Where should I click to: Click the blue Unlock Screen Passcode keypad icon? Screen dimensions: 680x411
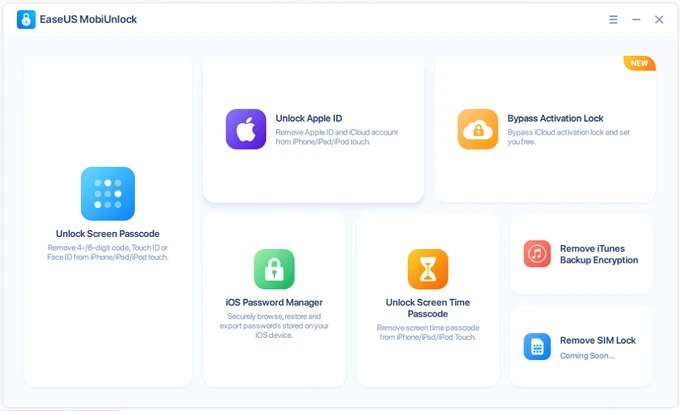coord(107,193)
